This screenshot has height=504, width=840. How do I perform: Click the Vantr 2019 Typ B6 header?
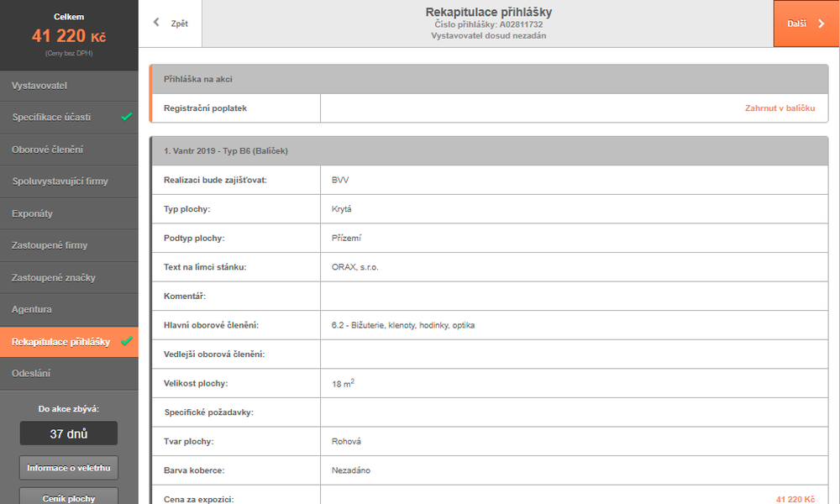point(490,151)
